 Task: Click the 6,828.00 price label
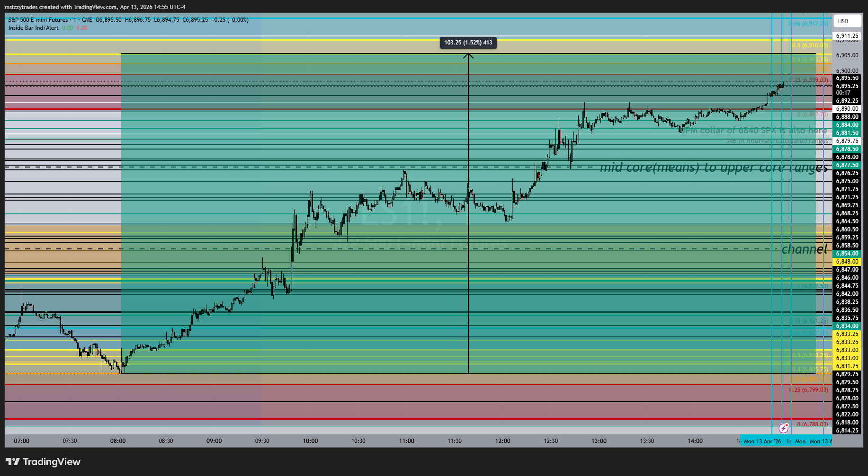pos(847,398)
